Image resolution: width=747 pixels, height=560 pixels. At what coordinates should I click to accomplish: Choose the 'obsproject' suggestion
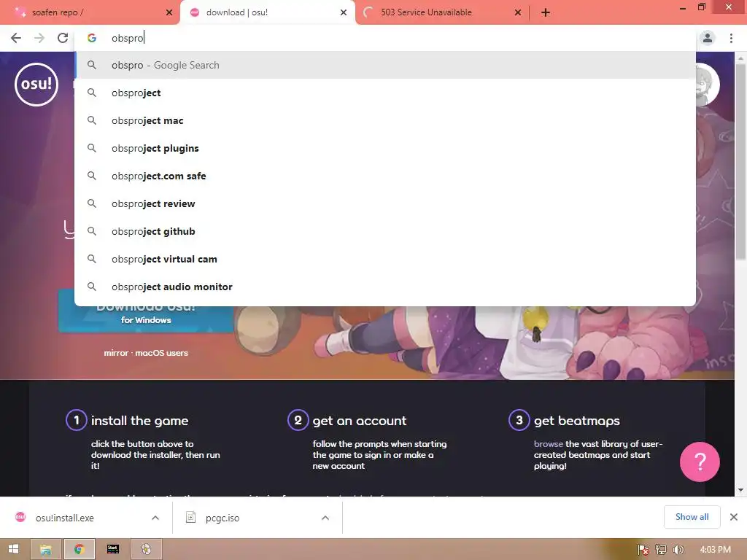[385, 93]
